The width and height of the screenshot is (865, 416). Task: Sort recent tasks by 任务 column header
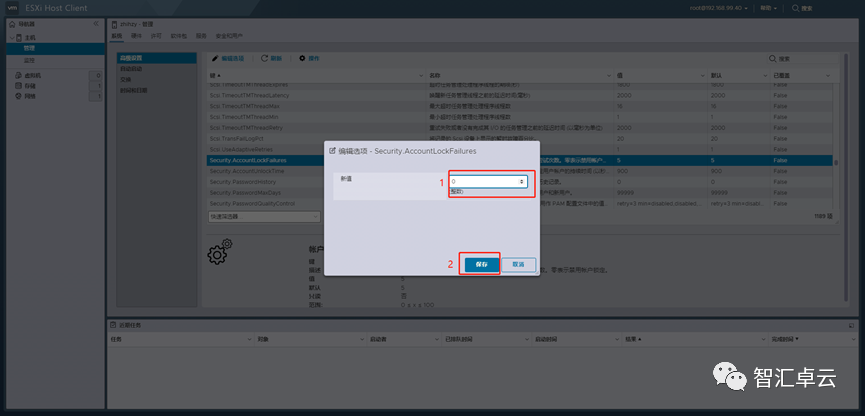(x=181, y=339)
